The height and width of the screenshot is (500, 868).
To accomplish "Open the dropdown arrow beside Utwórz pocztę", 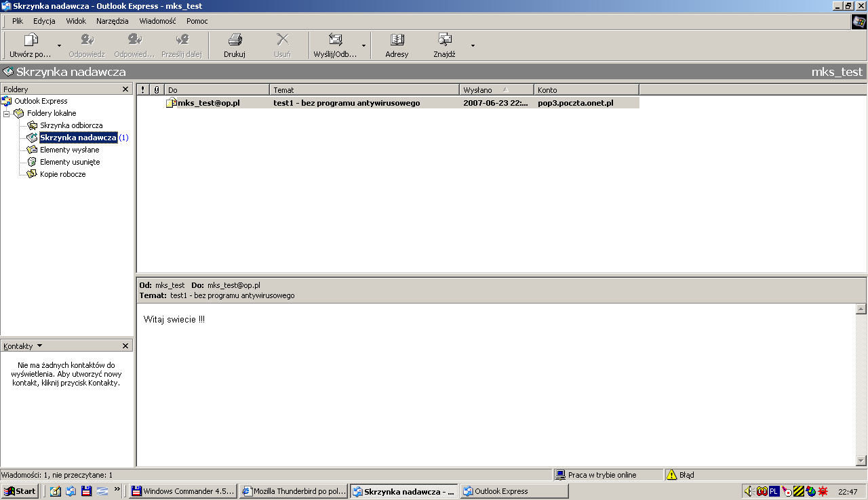I will pyautogui.click(x=59, y=45).
